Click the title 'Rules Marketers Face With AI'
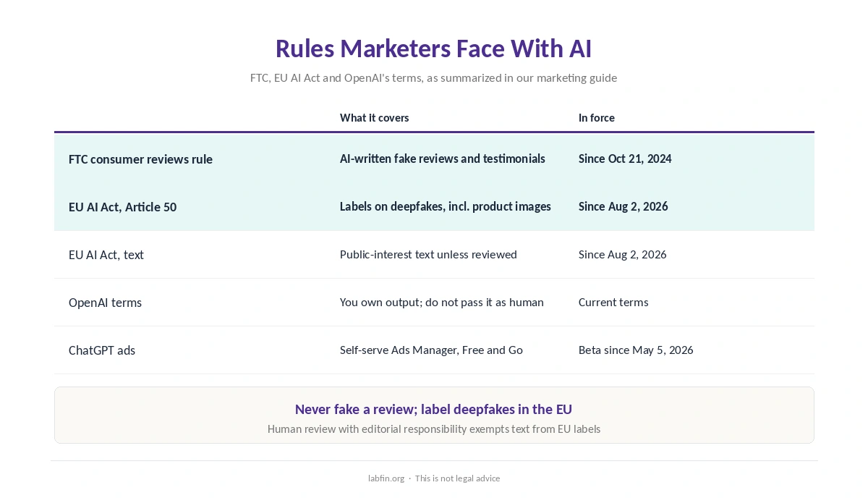 coord(434,48)
